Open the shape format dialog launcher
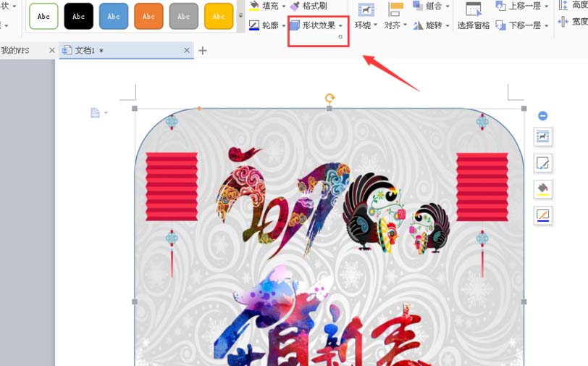The image size is (588, 366). coord(340,37)
